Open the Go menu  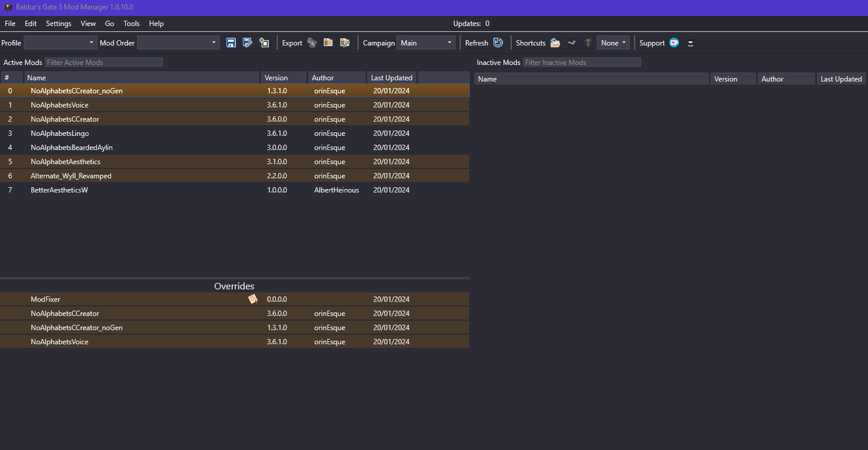tap(110, 23)
